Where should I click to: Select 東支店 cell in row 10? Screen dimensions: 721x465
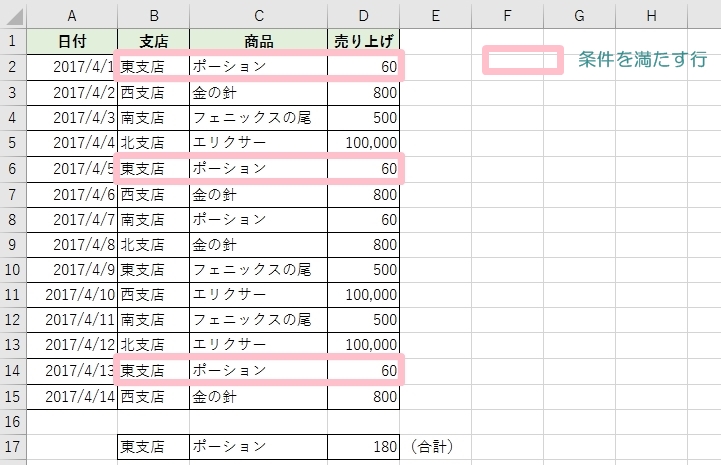click(154, 270)
